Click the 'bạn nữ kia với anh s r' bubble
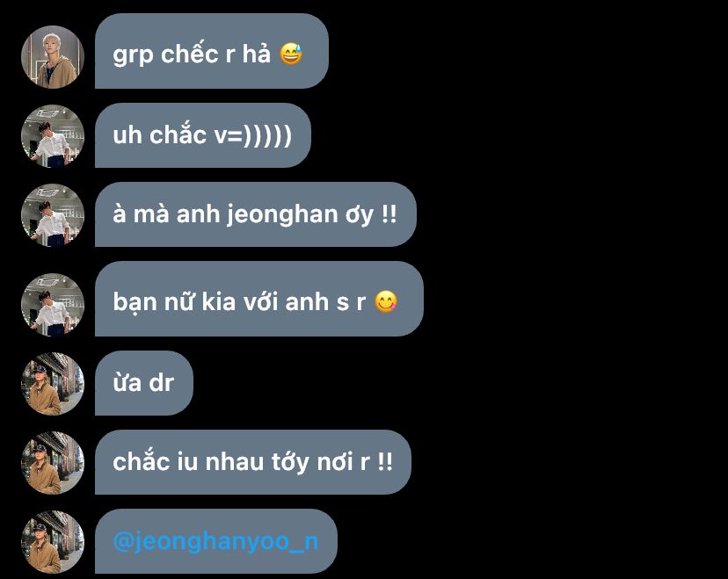 tap(259, 299)
